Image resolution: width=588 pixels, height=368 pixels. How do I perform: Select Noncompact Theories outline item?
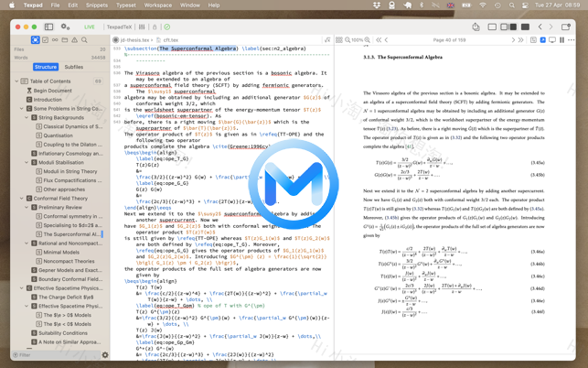[x=69, y=262]
